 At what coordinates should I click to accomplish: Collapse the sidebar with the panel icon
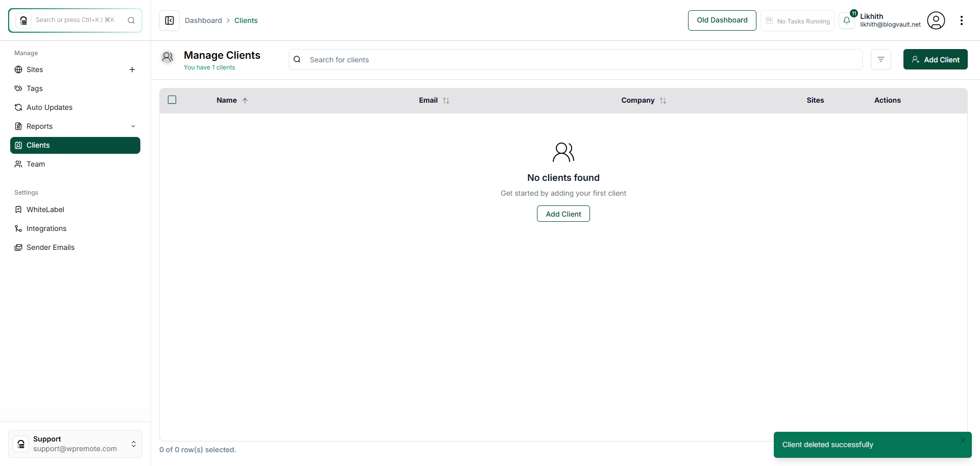(x=169, y=20)
